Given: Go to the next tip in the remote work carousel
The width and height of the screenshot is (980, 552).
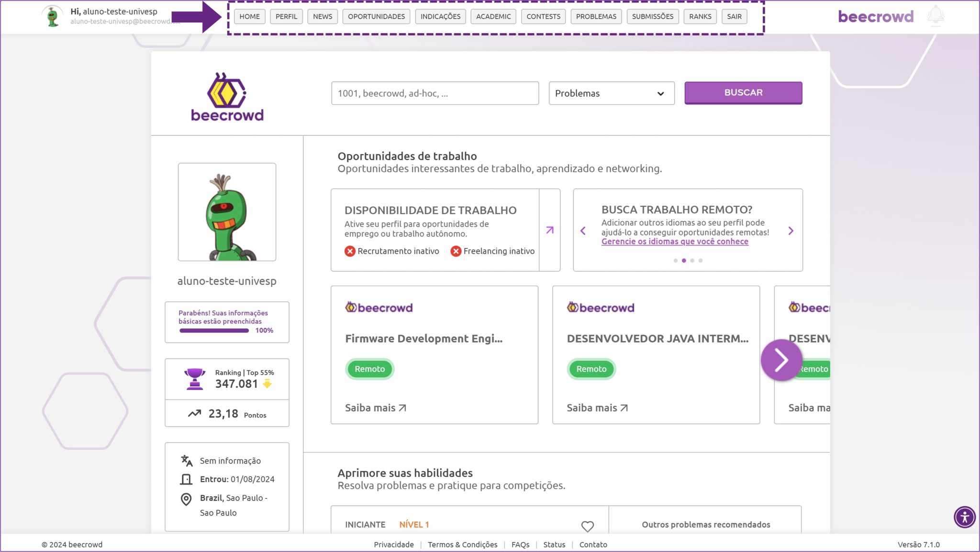Looking at the screenshot, I should (791, 231).
